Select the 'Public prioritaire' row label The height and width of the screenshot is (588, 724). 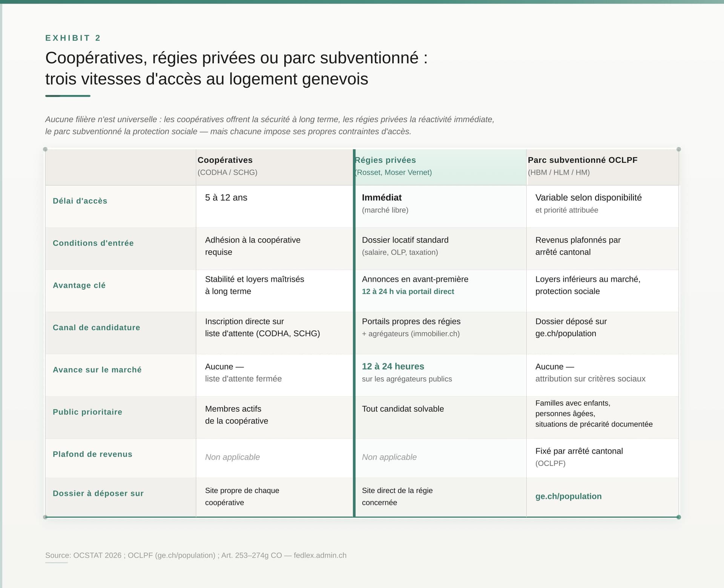tap(87, 412)
